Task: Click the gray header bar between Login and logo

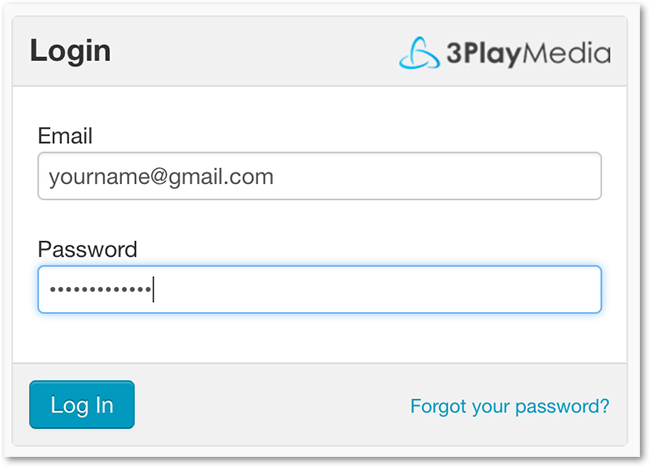Action: pyautogui.click(x=255, y=52)
